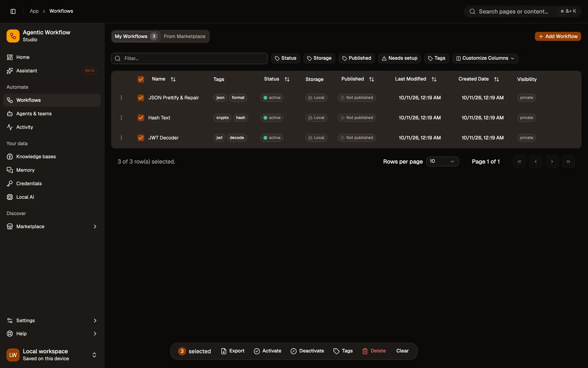Viewport: 588px width, 368px height.
Task: Click private badge on JSON Prettify row
Action: 527,98
